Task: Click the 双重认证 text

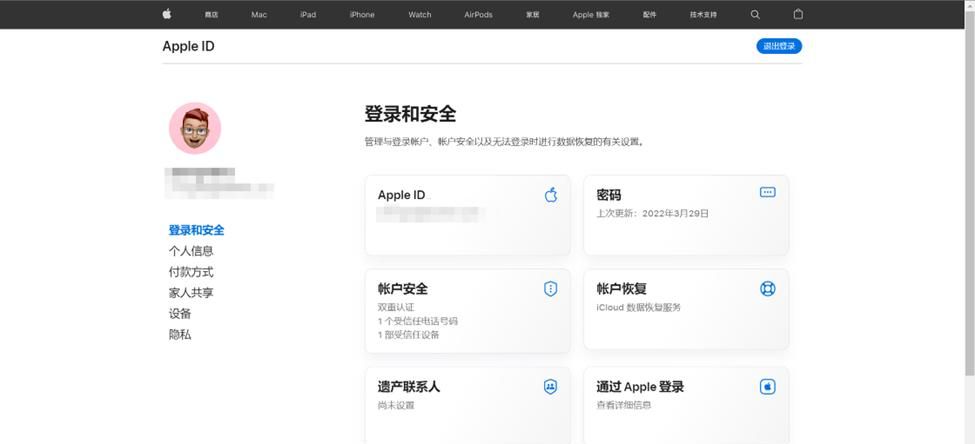Action: point(395,307)
